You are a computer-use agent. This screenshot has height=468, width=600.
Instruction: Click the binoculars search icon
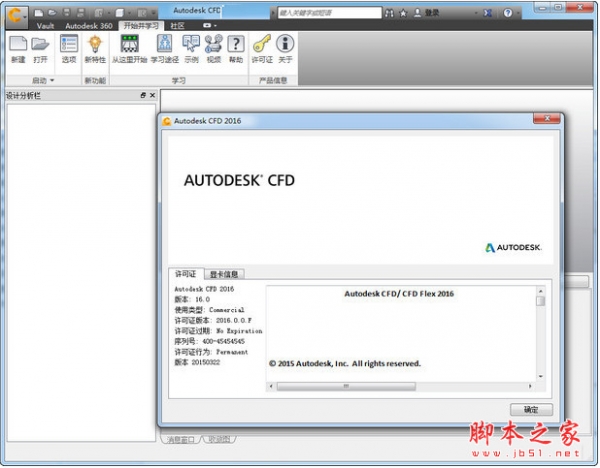[x=389, y=13]
